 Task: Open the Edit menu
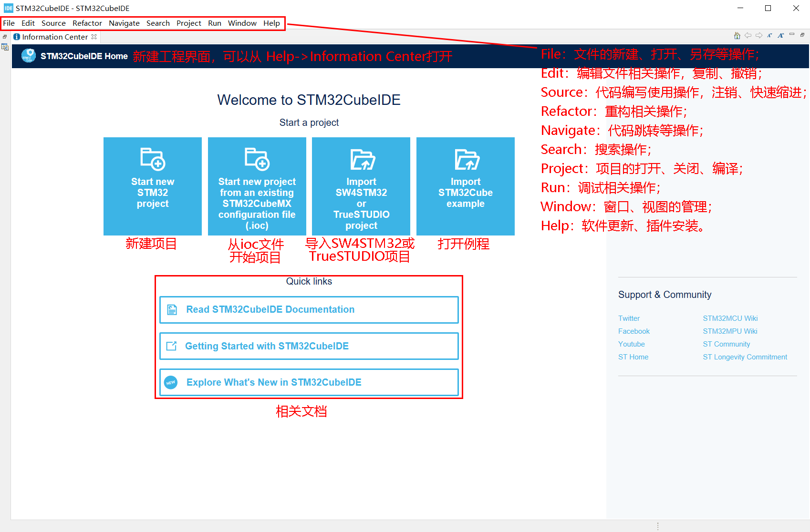coord(28,23)
